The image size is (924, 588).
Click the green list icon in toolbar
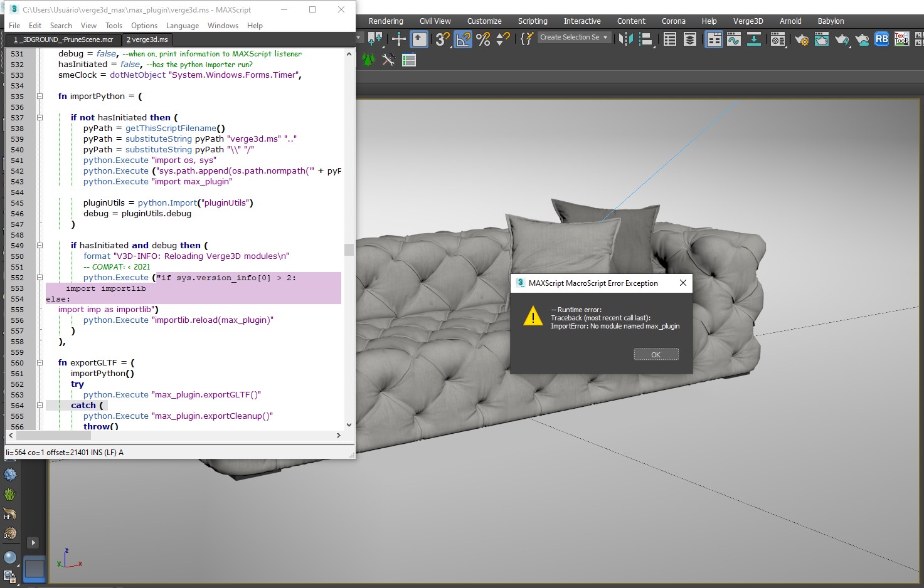[409, 60]
